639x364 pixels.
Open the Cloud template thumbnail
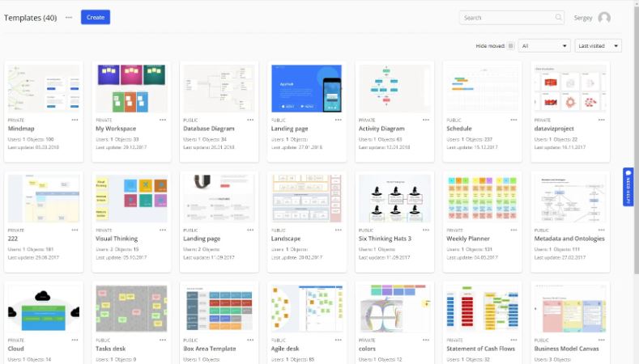click(44, 309)
